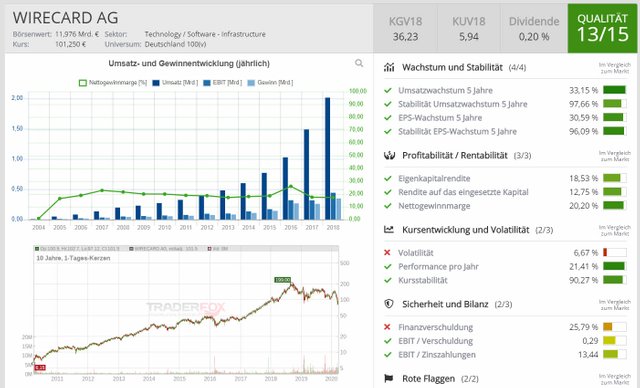The height and width of the screenshot is (388, 640).
Task: Click the 21,41 % performance value
Action: [584, 266]
